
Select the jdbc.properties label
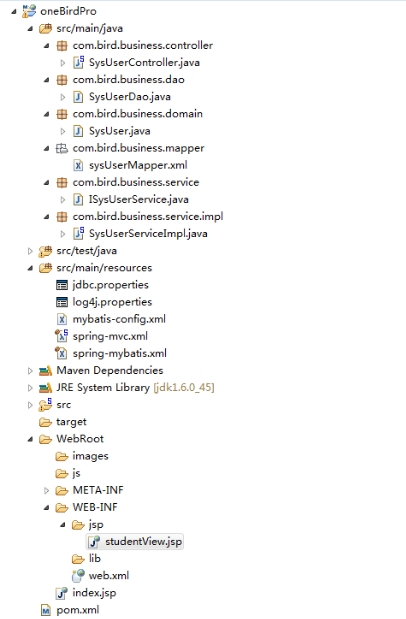click(110, 285)
